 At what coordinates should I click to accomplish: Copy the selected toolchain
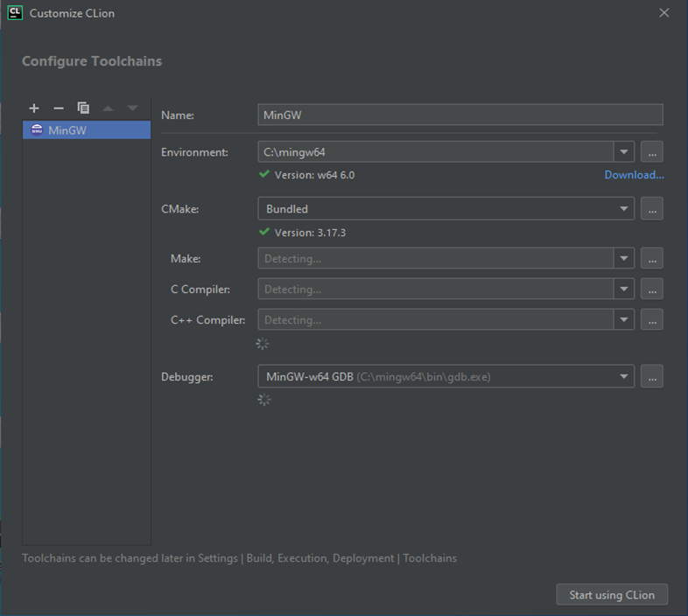[x=83, y=108]
